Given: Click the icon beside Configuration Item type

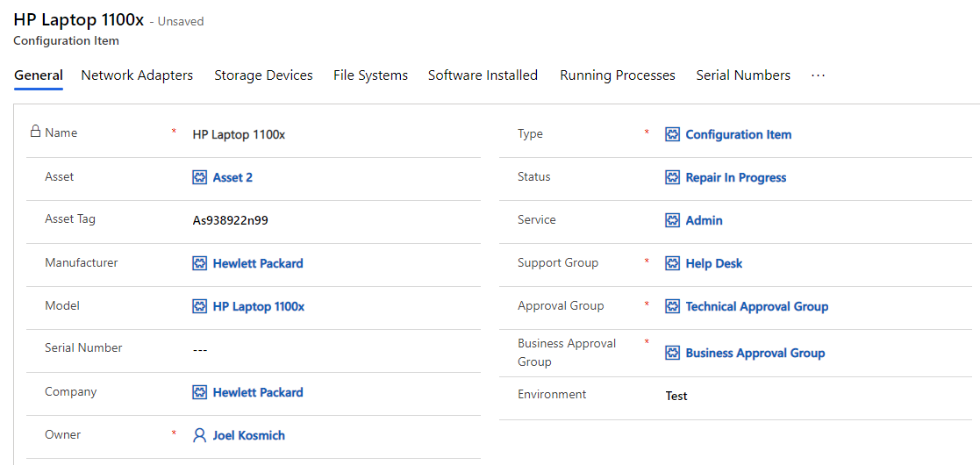Looking at the screenshot, I should pyautogui.click(x=673, y=134).
